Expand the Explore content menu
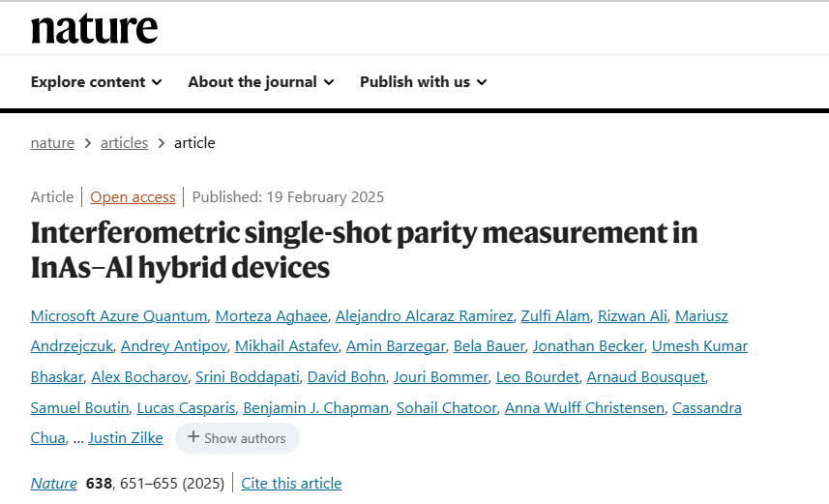The width and height of the screenshot is (829, 504). [96, 82]
